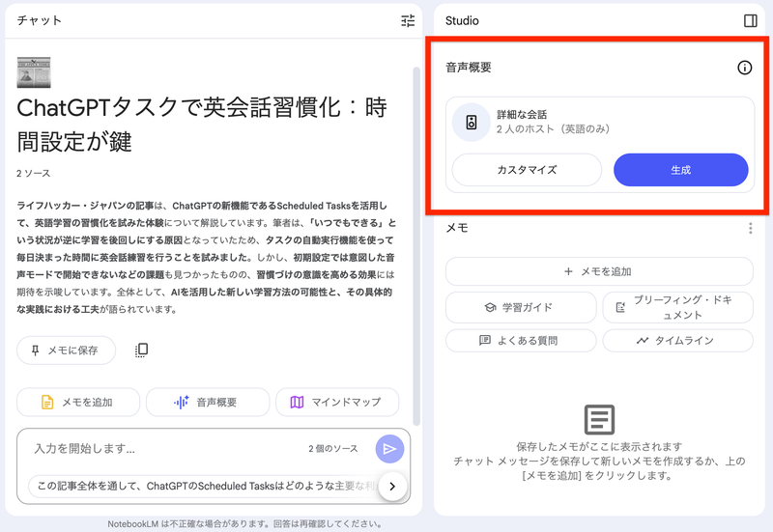Click the カスタマイズ button
The height and width of the screenshot is (532, 773).
(x=527, y=170)
